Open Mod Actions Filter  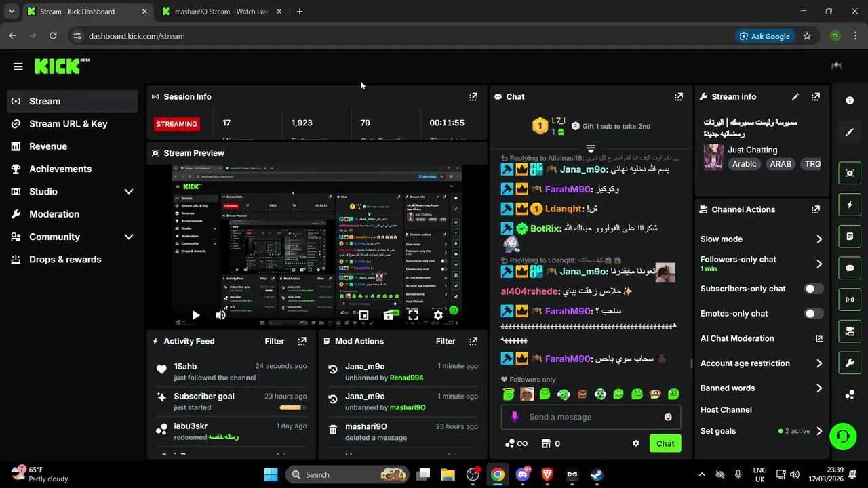(x=446, y=342)
